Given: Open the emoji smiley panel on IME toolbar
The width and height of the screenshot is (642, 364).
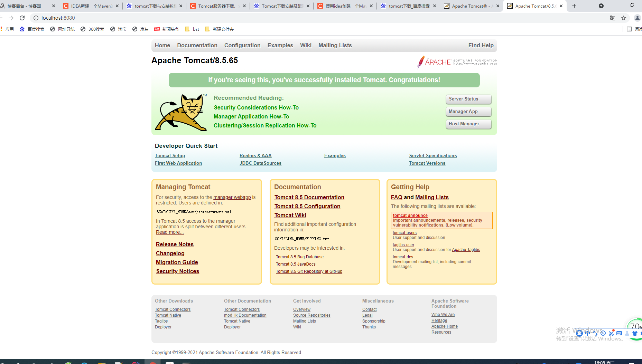Looking at the screenshot, I should tap(603, 333).
